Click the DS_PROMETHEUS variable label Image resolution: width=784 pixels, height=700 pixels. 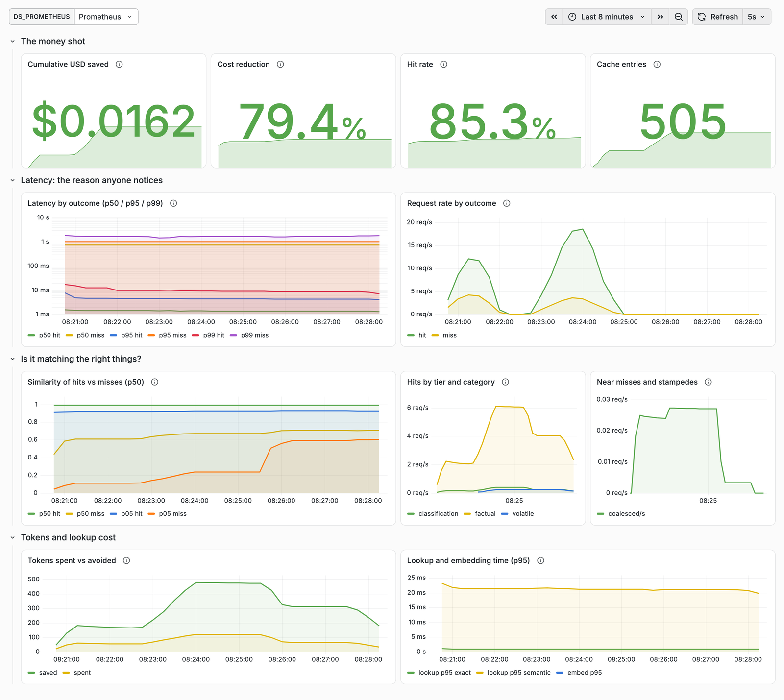coord(42,17)
